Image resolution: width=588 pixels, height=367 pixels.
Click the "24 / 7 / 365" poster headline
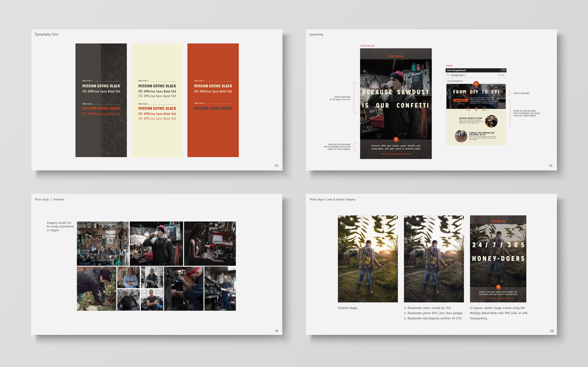(x=498, y=245)
